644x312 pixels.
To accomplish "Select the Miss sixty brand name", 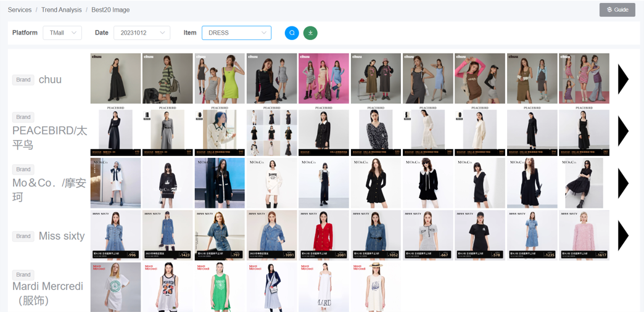I will tap(62, 236).
